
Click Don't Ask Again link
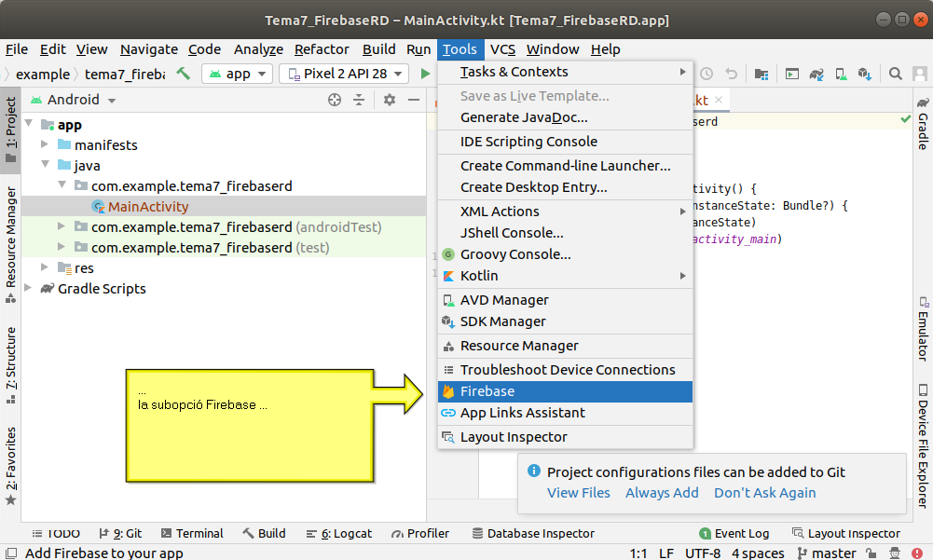tap(764, 493)
